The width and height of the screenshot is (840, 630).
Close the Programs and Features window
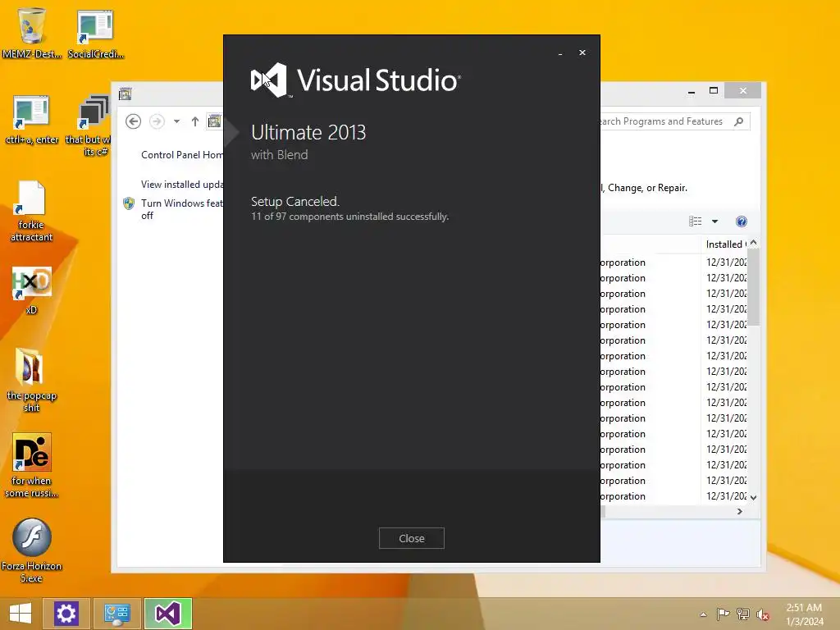(x=742, y=90)
